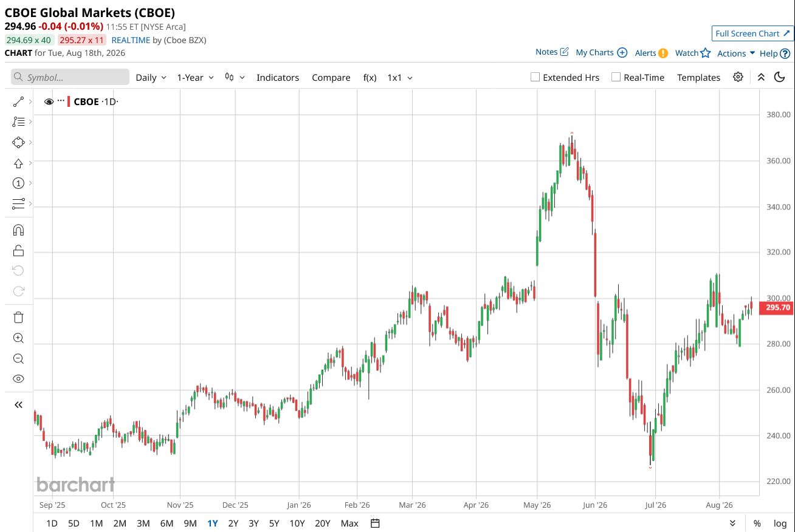
Task: Enable the Extended Hrs checkbox
Action: click(x=535, y=77)
